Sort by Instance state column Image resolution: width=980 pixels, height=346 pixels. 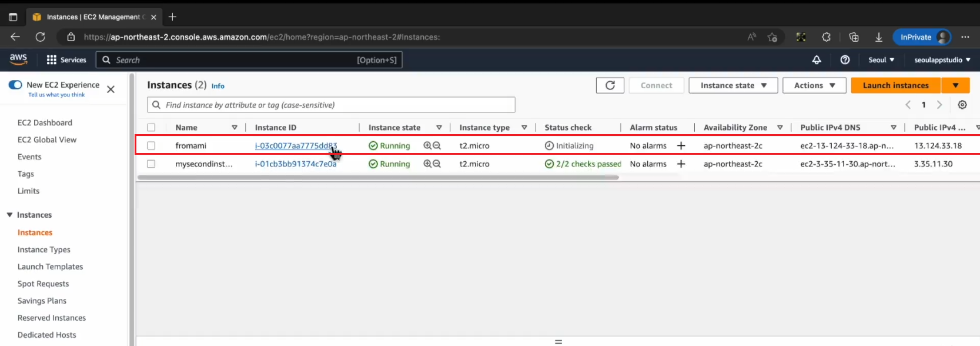click(x=439, y=127)
